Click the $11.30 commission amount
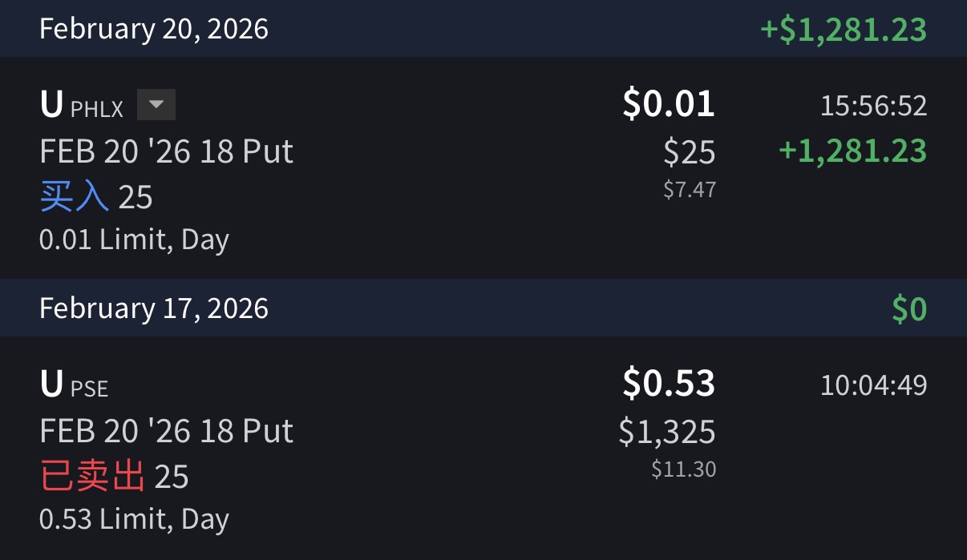The width and height of the screenshot is (967, 560). [x=683, y=469]
